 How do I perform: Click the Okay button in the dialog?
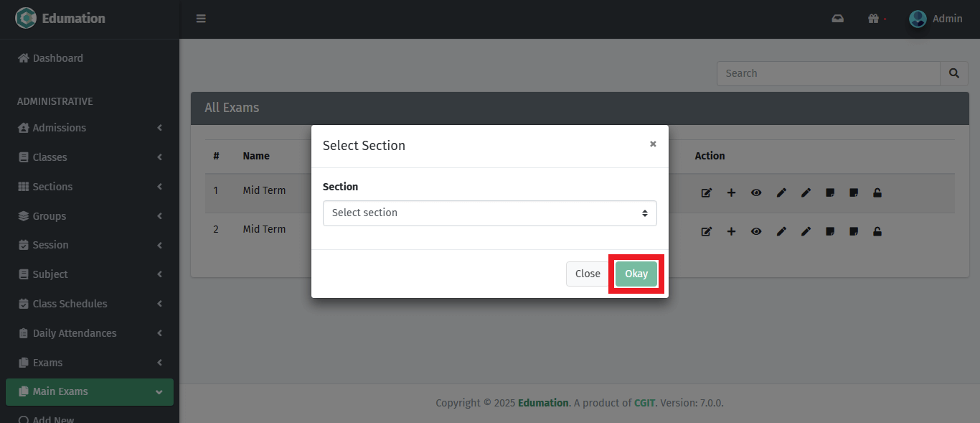click(636, 274)
